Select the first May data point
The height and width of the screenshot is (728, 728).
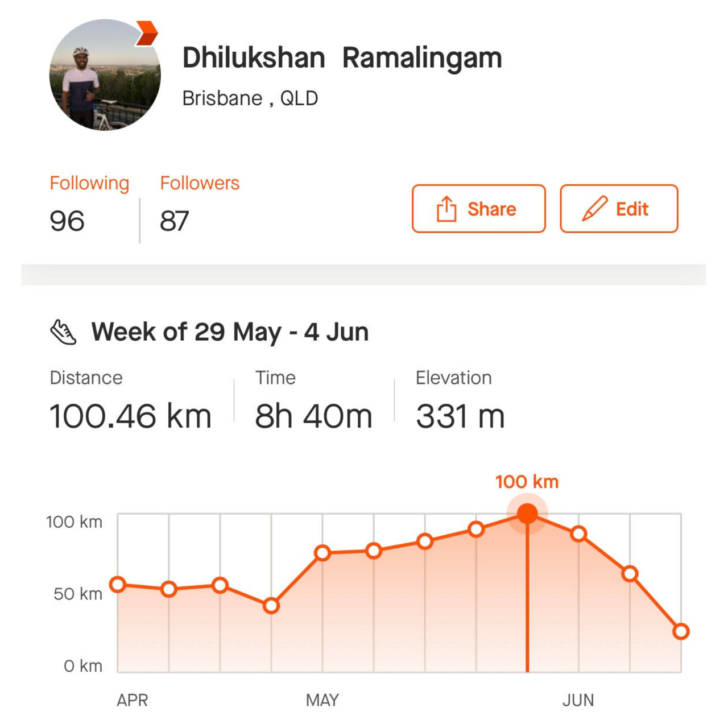322,553
